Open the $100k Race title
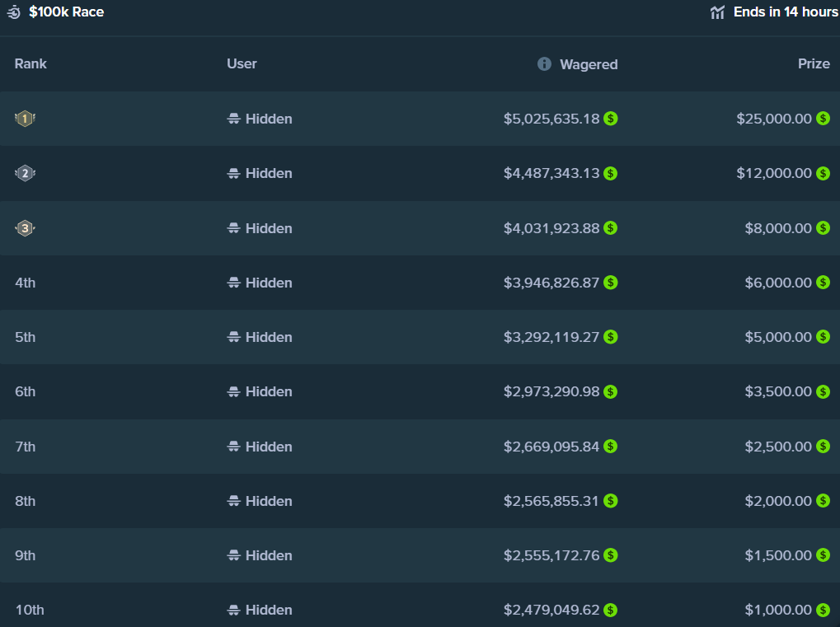 (67, 12)
